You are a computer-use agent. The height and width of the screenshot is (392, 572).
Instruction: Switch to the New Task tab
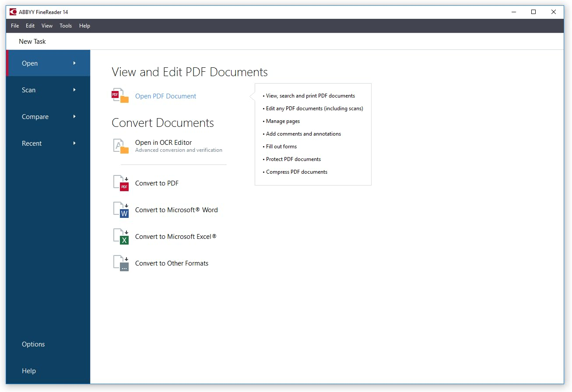[x=32, y=41]
